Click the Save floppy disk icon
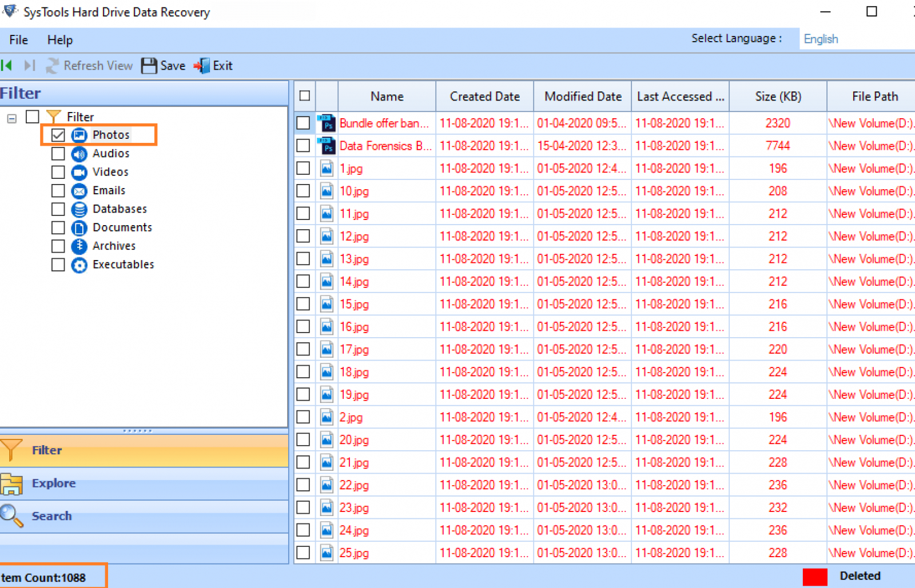This screenshot has height=588, width=915. pyautogui.click(x=149, y=66)
